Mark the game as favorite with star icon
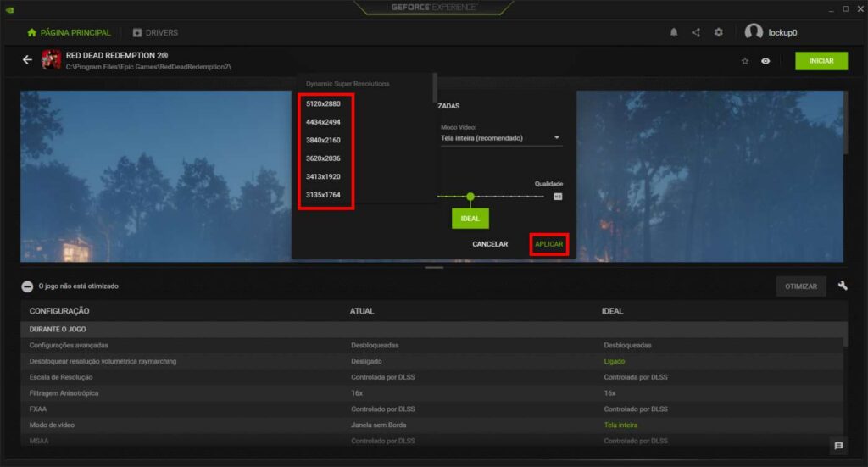The image size is (868, 467). point(745,61)
